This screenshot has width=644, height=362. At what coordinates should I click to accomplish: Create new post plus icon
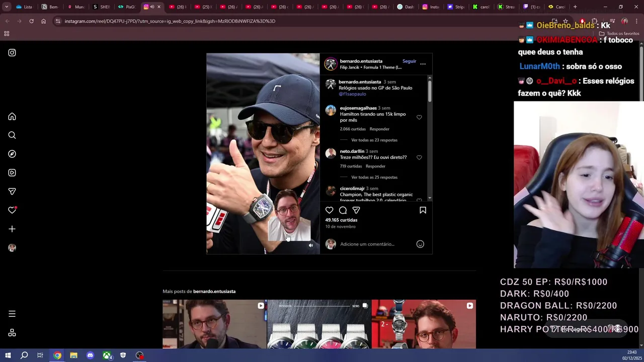point(12,229)
